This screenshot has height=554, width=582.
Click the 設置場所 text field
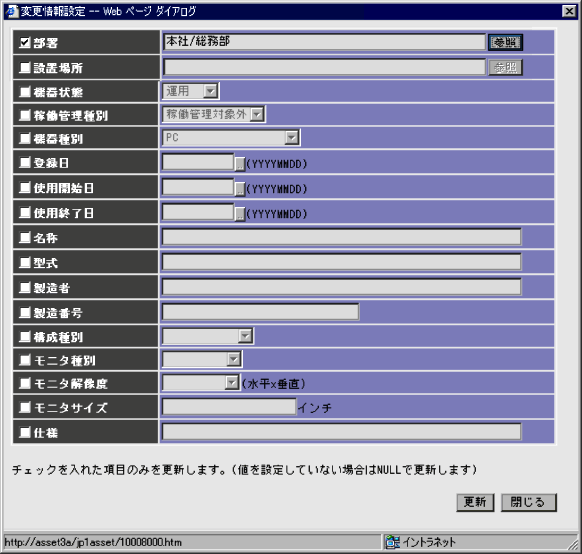[324, 67]
